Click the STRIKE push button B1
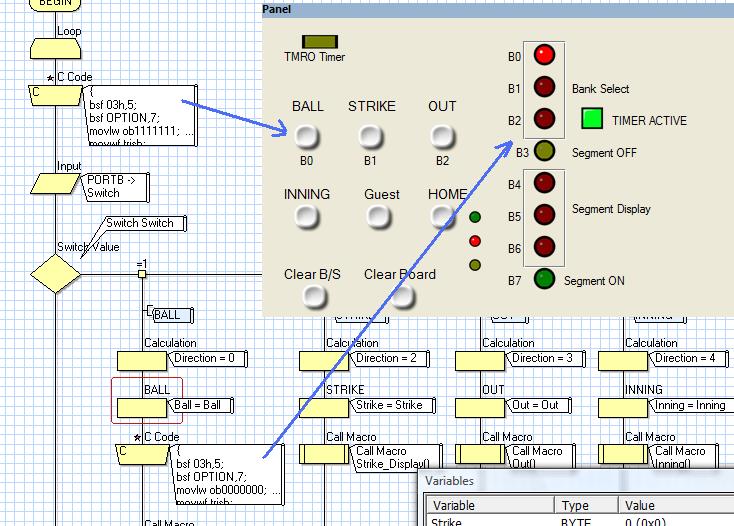This screenshot has height=526, width=734. click(x=371, y=137)
